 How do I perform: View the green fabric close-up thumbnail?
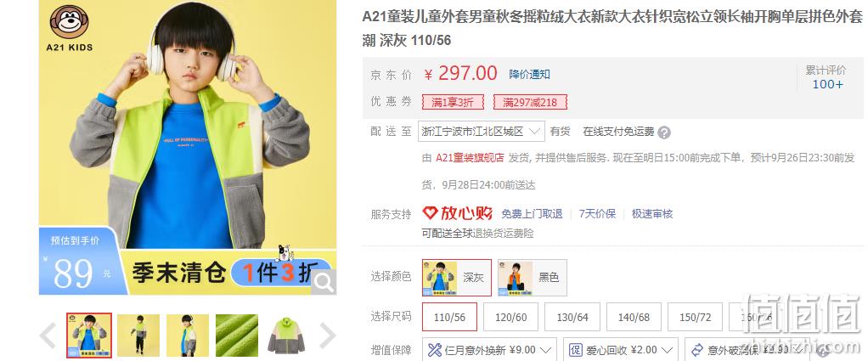[x=237, y=336]
